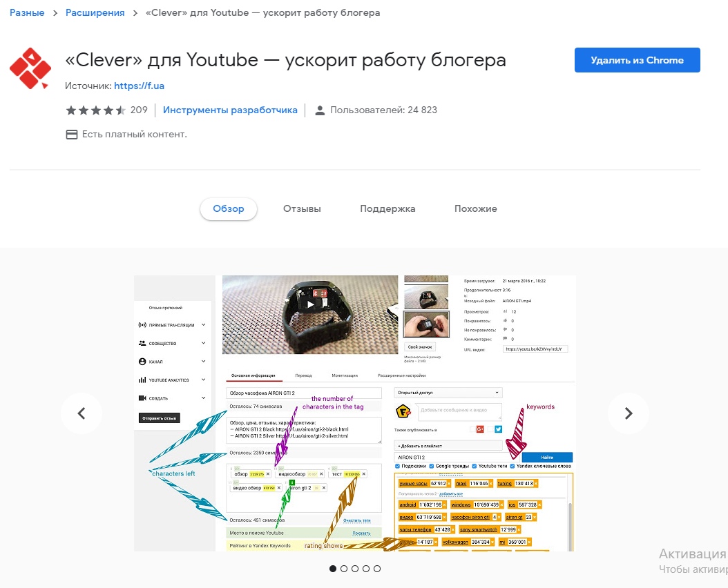
Task: Click the paid content card icon
Action: tap(72, 135)
